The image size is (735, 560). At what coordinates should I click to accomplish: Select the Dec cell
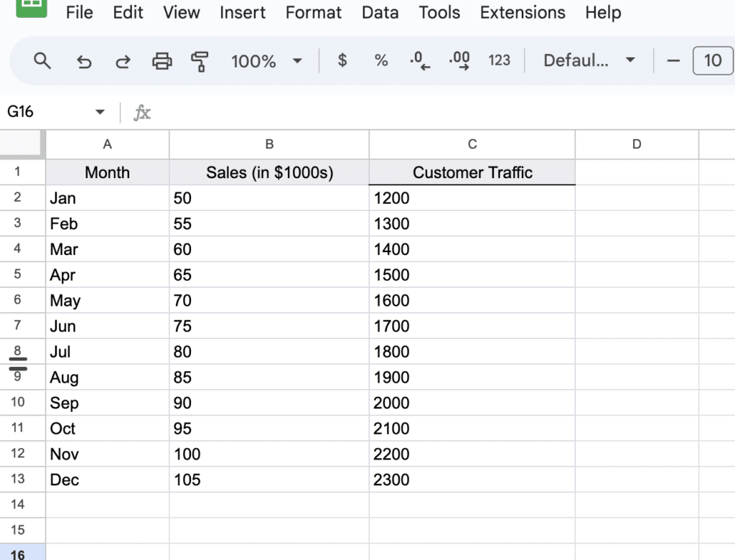[x=108, y=480]
